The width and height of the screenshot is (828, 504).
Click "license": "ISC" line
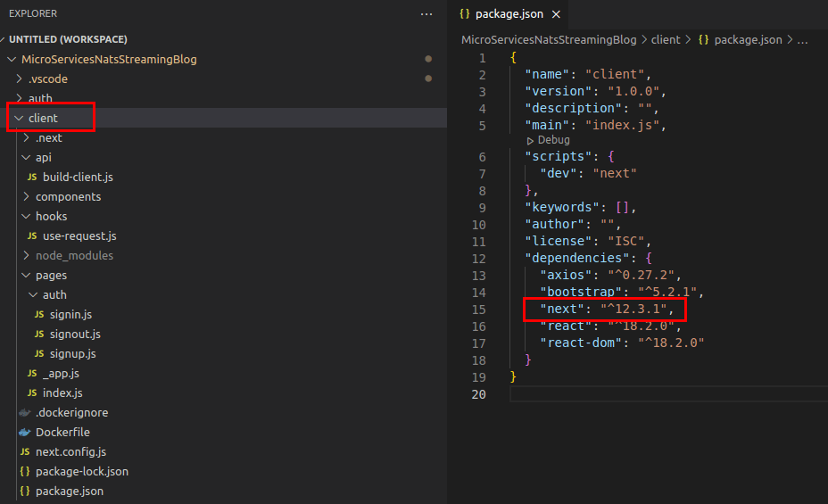[588, 241]
